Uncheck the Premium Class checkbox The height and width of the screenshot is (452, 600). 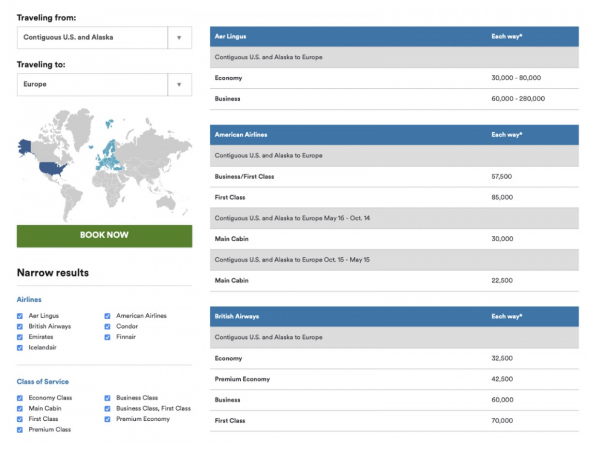(20, 430)
